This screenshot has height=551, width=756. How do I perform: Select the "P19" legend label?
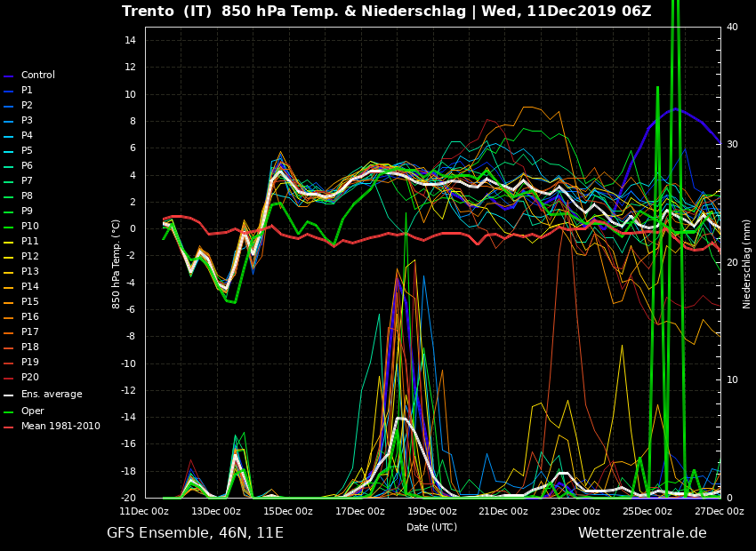[x=30, y=362]
